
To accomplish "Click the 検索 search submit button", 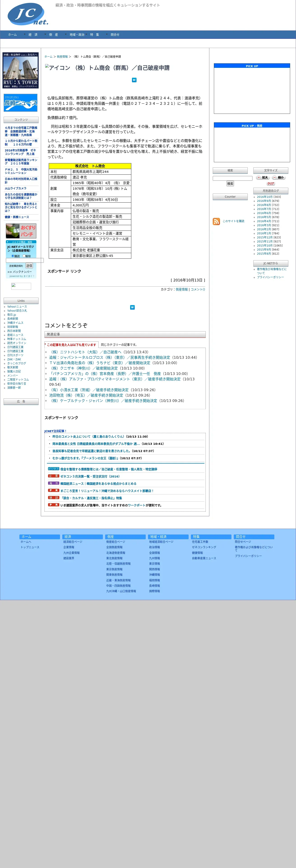I will pyautogui.click(x=230, y=184).
